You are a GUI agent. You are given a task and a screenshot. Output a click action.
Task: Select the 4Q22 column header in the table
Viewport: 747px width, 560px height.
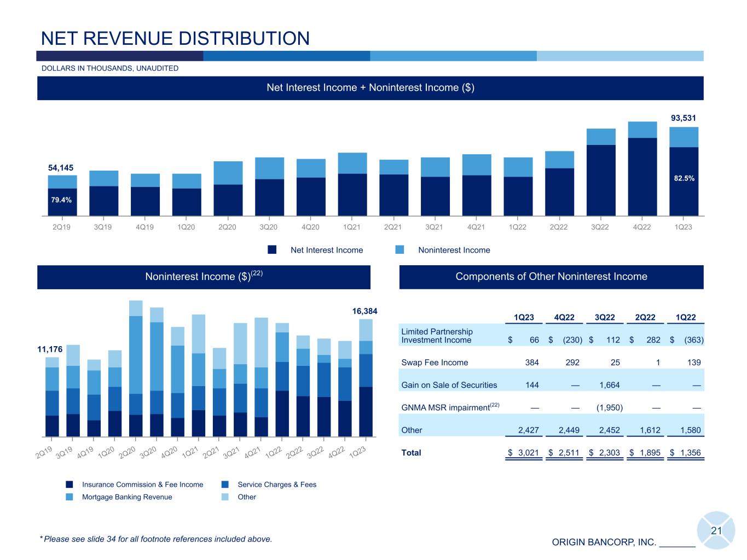click(x=564, y=318)
